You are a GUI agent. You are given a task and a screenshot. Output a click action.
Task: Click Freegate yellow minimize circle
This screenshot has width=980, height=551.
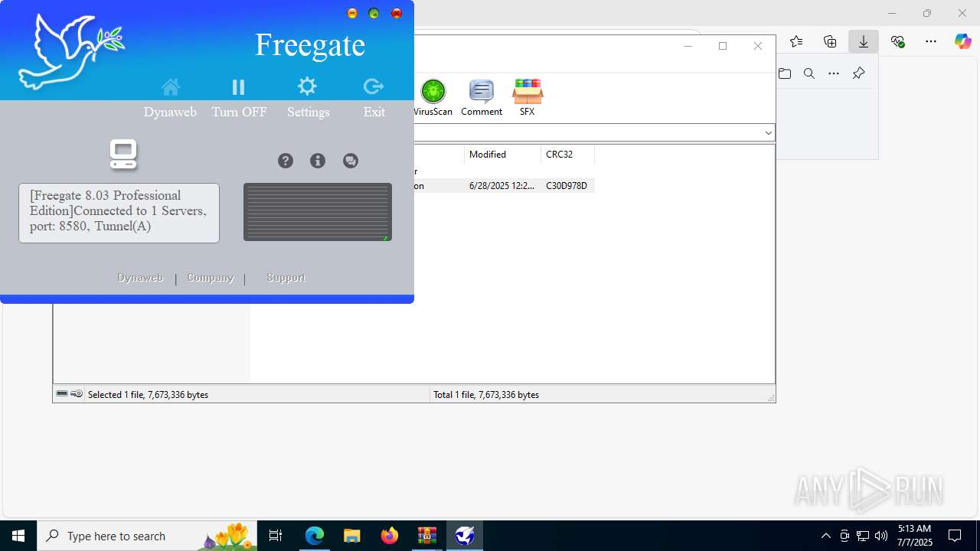pos(352,13)
